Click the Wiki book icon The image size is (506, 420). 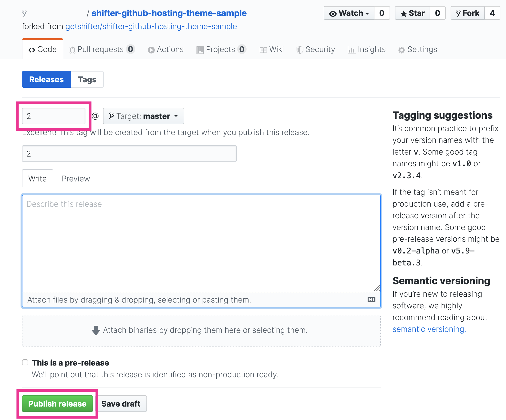tap(263, 50)
